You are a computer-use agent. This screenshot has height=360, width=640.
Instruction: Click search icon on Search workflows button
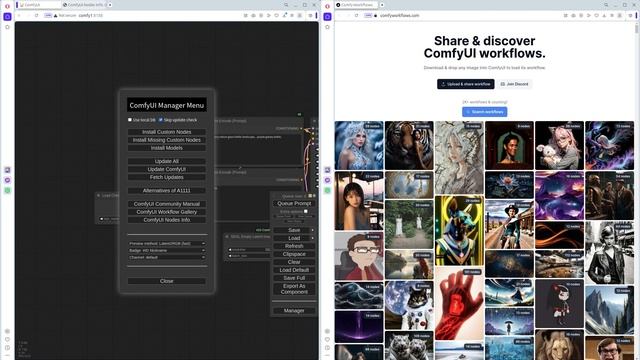(x=468, y=112)
